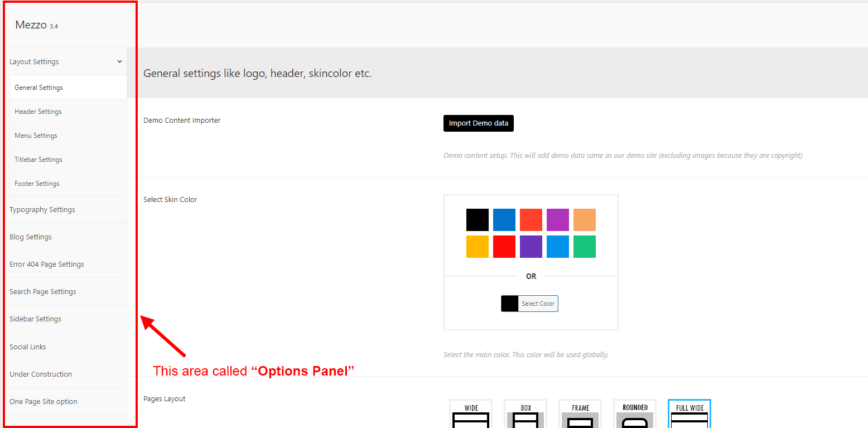Select the yellow skin color swatch

click(x=477, y=247)
